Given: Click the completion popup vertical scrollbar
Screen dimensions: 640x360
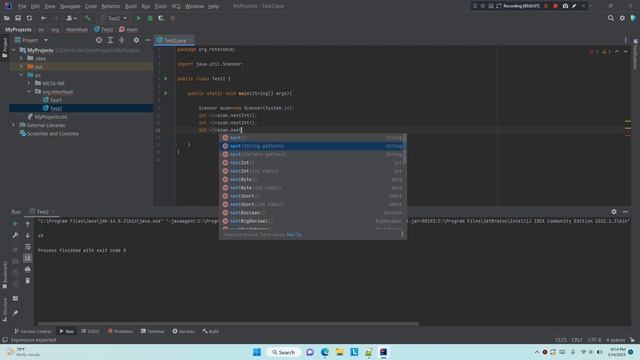Looking at the screenshot, I should [404, 149].
